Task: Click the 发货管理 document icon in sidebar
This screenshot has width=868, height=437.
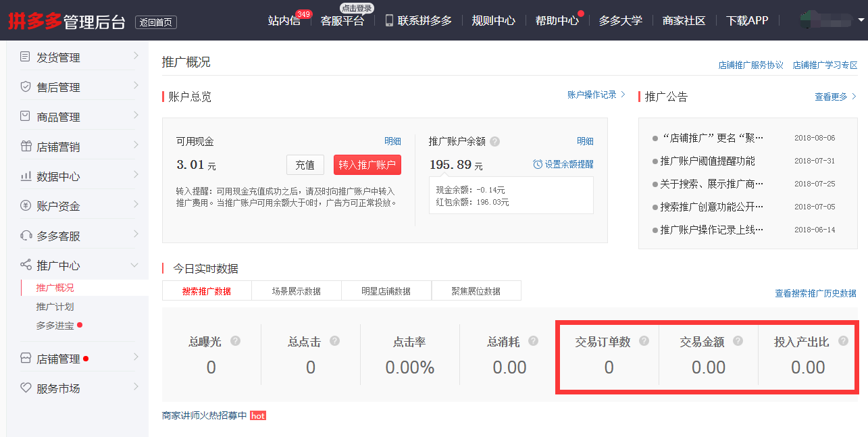Action: (26, 57)
